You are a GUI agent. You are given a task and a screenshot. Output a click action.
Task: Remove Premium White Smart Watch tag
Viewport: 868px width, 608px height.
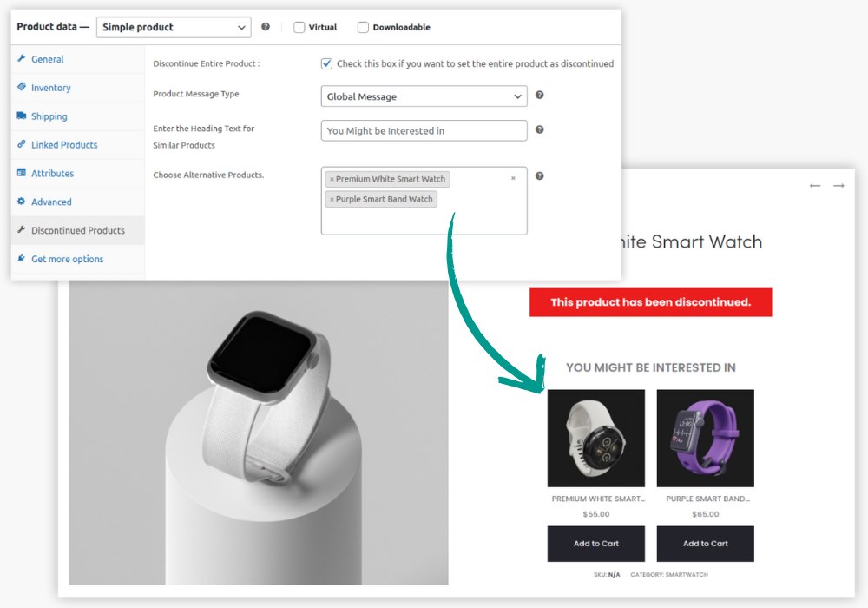[x=332, y=180]
